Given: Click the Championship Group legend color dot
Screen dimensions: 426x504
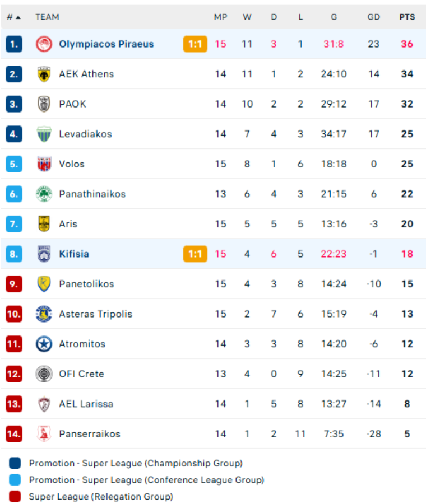Looking at the screenshot, I should 14,463.
